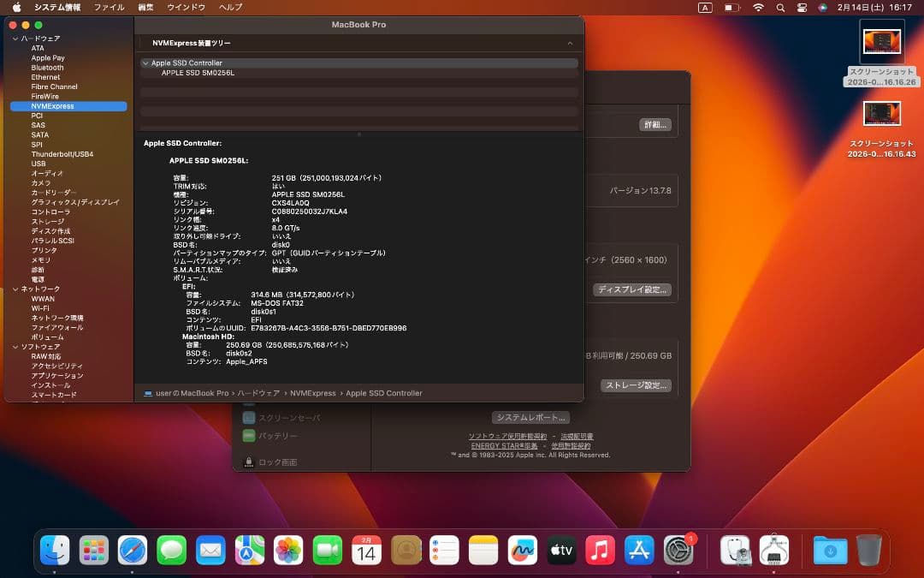
Task: Click the Wi-Fi icon in the menu bar
Action: [758, 7]
